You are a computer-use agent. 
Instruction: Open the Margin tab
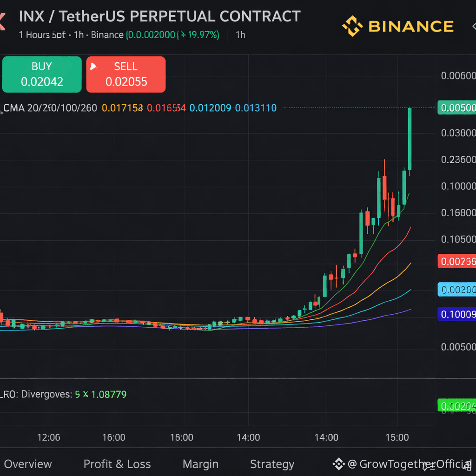(200, 464)
